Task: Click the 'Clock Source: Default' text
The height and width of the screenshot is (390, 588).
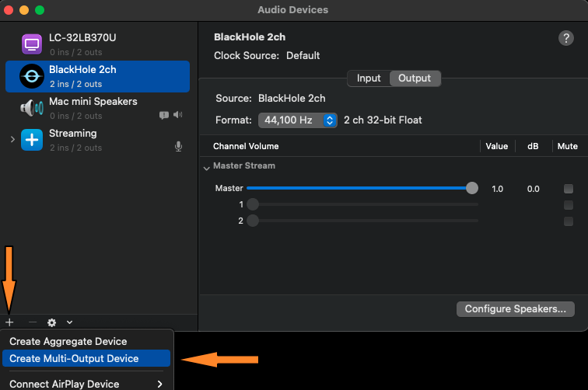Action: (267, 55)
